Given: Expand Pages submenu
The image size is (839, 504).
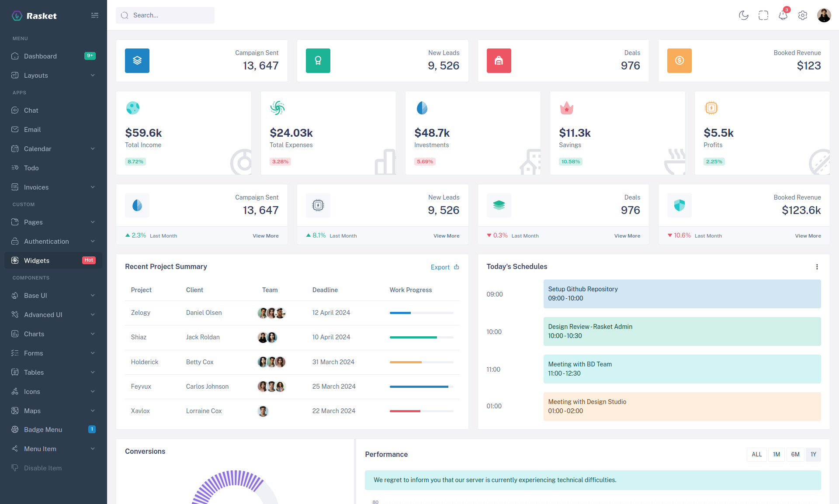Looking at the screenshot, I should pos(53,222).
